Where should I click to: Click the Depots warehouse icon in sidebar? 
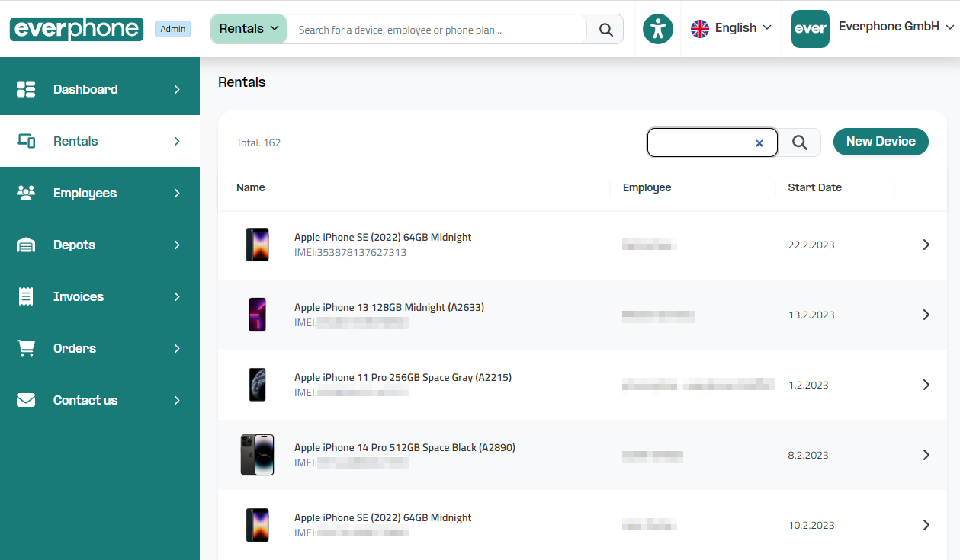(x=26, y=245)
